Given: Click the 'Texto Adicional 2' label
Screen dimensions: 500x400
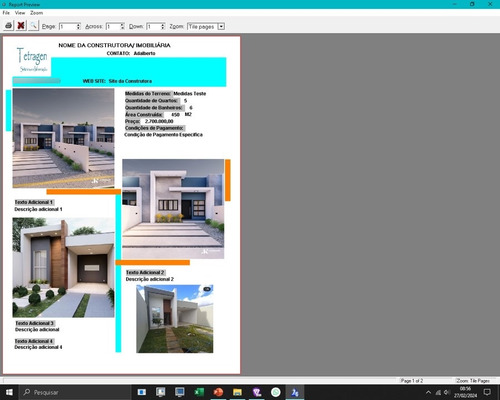Looking at the screenshot, I should (x=145, y=273).
